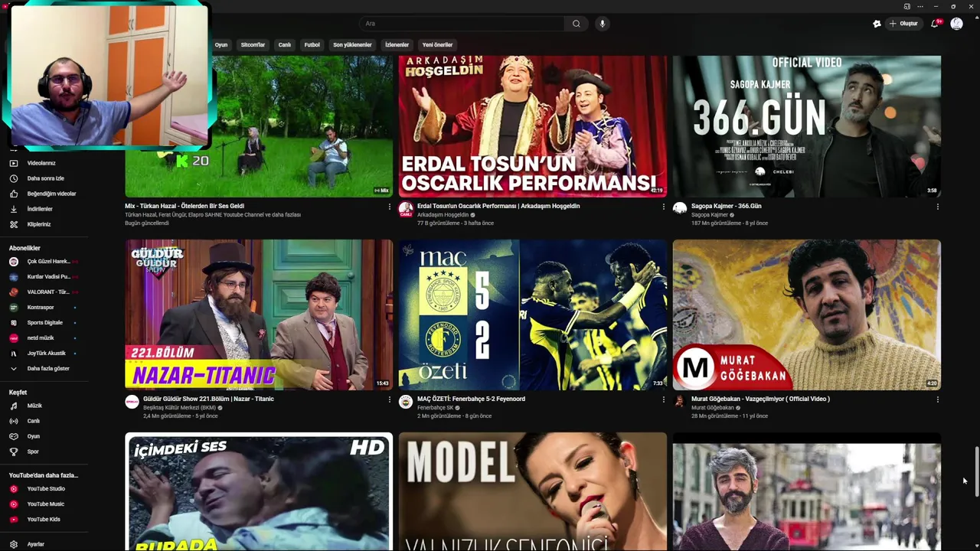Open YouTube Music from the sidebar
Screen dimensions: 980x551
tap(46, 504)
